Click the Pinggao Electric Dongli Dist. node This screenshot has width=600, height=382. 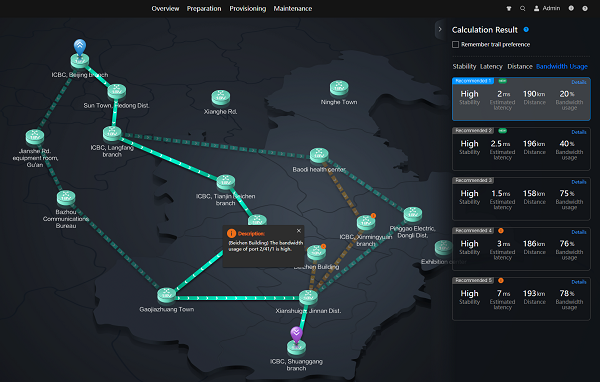point(413,214)
